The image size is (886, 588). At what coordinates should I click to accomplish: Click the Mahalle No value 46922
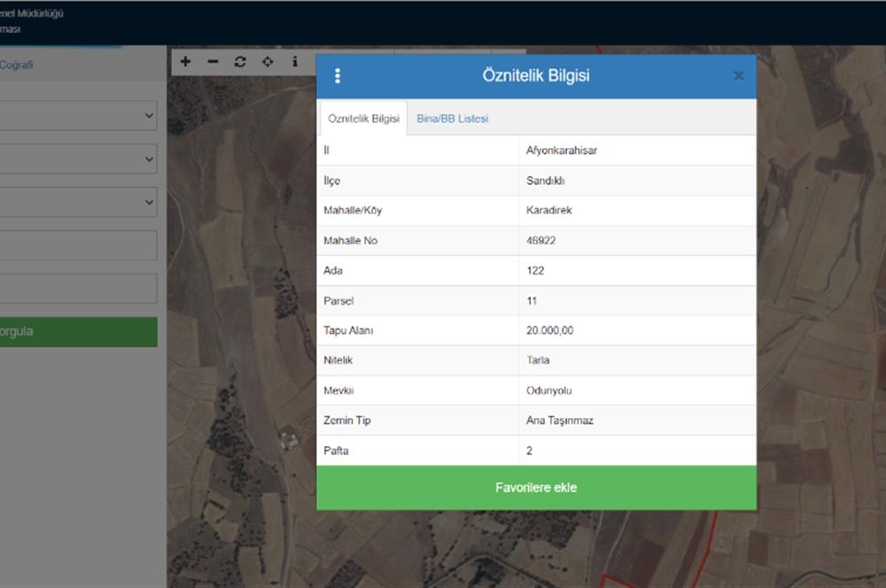(541, 241)
